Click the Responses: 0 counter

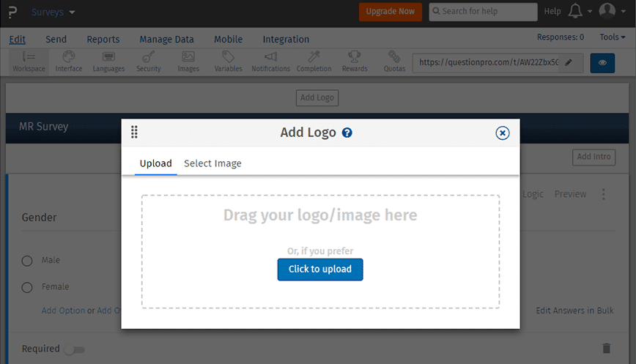[x=561, y=37]
